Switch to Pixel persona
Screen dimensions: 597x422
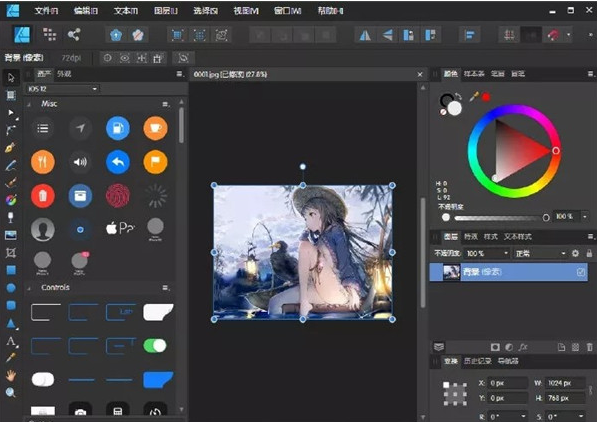(50, 35)
